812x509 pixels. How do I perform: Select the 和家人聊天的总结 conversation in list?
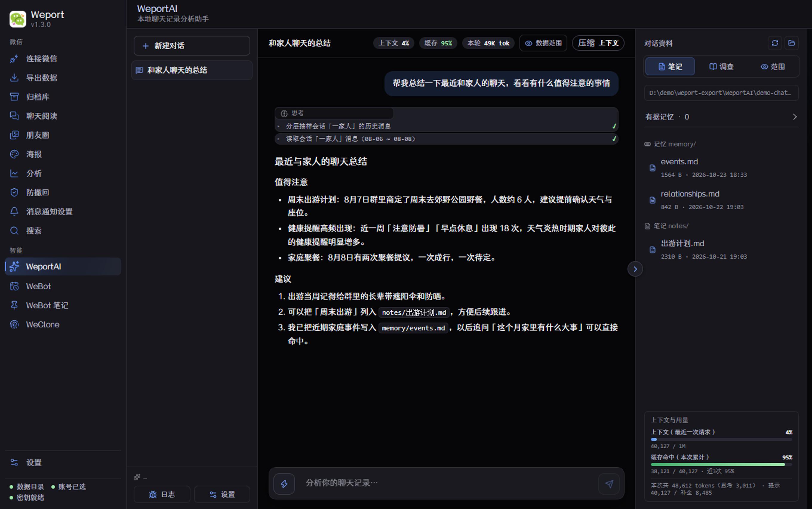click(x=192, y=70)
